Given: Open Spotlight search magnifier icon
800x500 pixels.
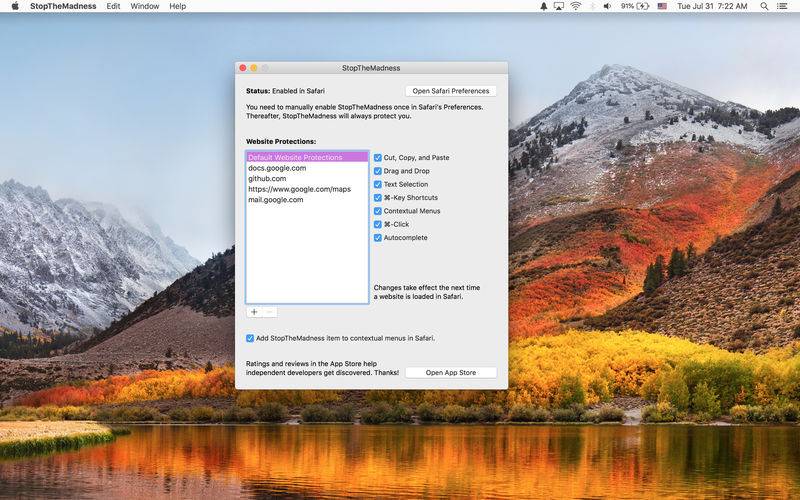Looking at the screenshot, I should pyautogui.click(x=764, y=6).
